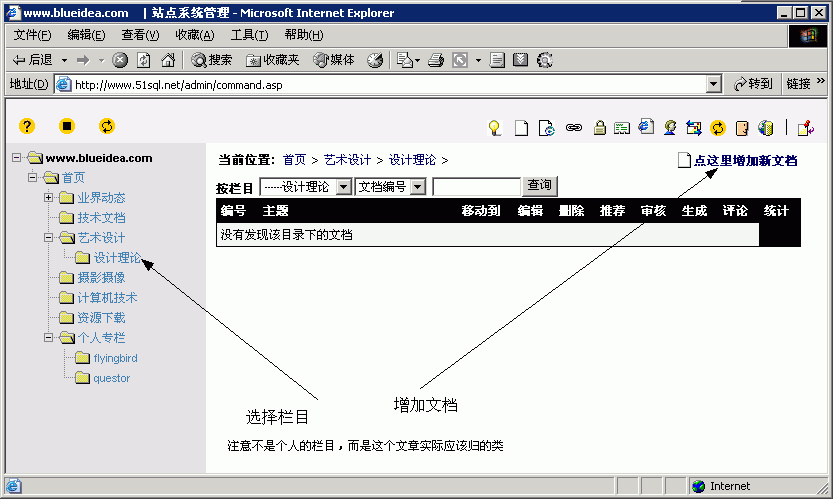The height and width of the screenshot is (499, 833).
Task: Click the page with refresh arrow icon
Action: 547,128
